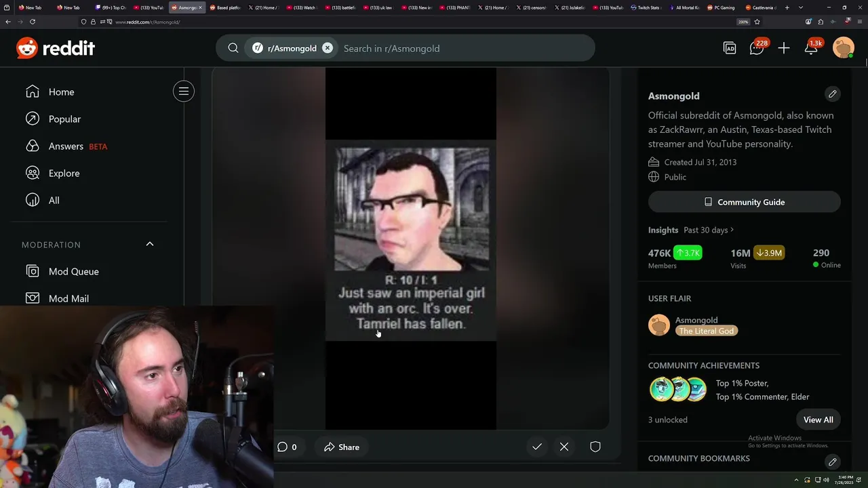Open the Mod Queue
The image size is (868, 488).
point(73,271)
